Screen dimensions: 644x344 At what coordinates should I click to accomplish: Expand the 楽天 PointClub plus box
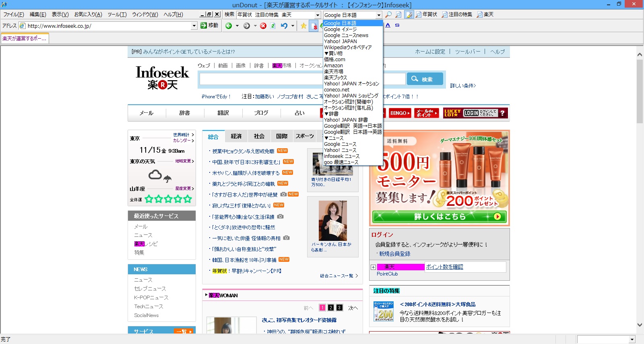373,267
